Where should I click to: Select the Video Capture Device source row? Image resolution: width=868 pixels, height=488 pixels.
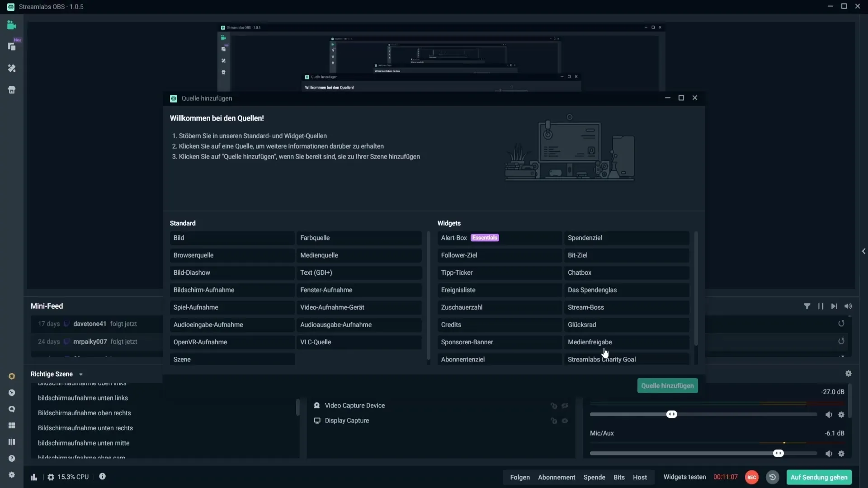[441, 406]
